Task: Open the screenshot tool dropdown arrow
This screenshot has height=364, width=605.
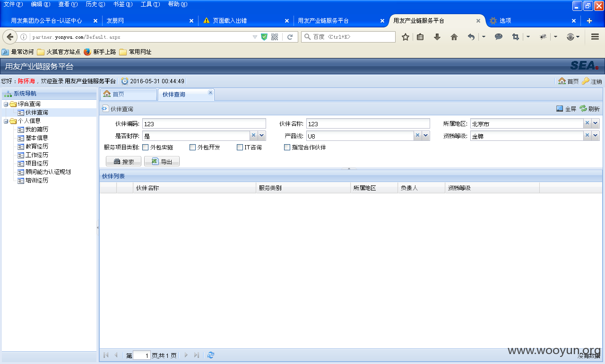Action: pos(528,37)
